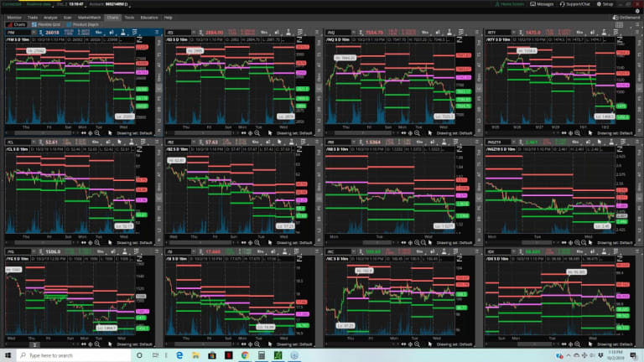Toggle crosshair cursor on the /DX chart
This screenshot has width=644, height=362.
coord(570,344)
